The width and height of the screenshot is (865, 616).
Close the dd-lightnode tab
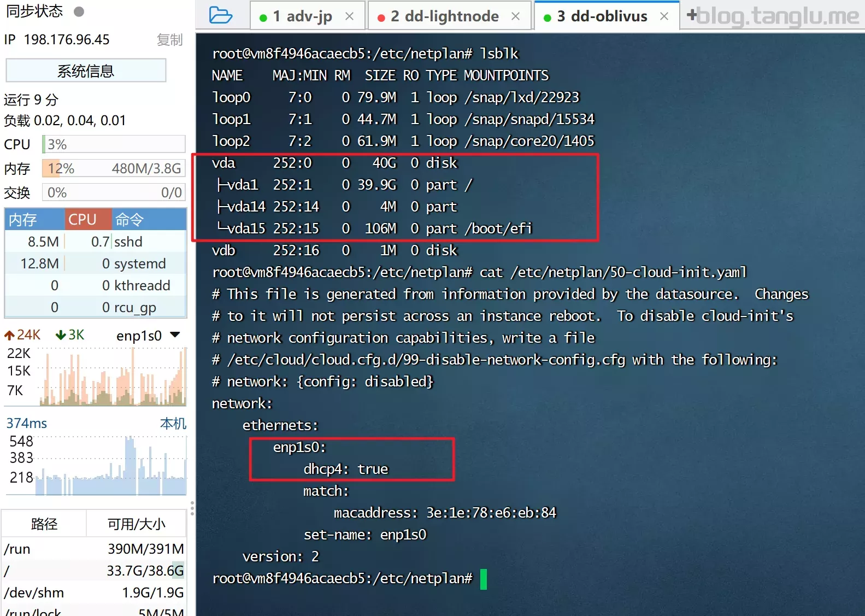click(x=515, y=16)
